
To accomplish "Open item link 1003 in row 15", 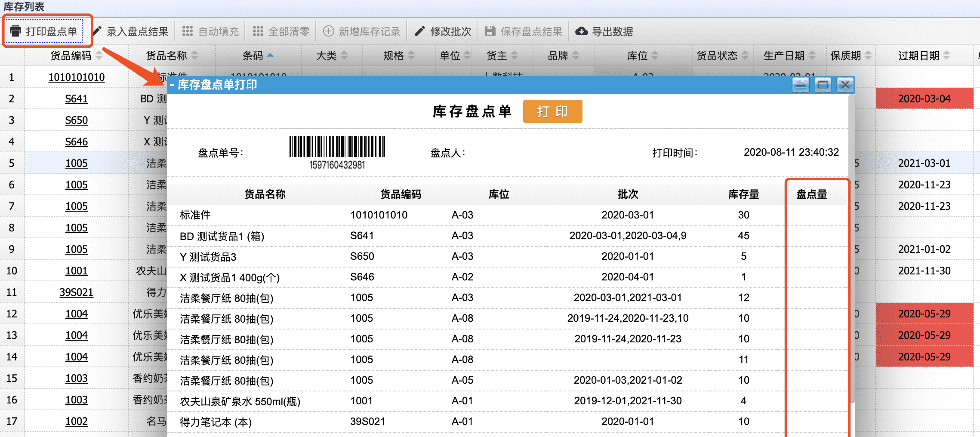I will [77, 379].
